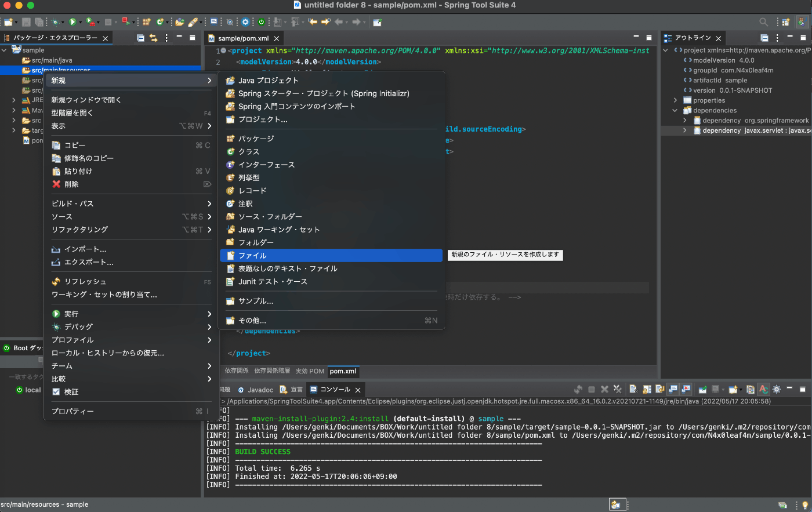
Task: Click the green power Boot Dashboard icon
Action: (x=262, y=22)
